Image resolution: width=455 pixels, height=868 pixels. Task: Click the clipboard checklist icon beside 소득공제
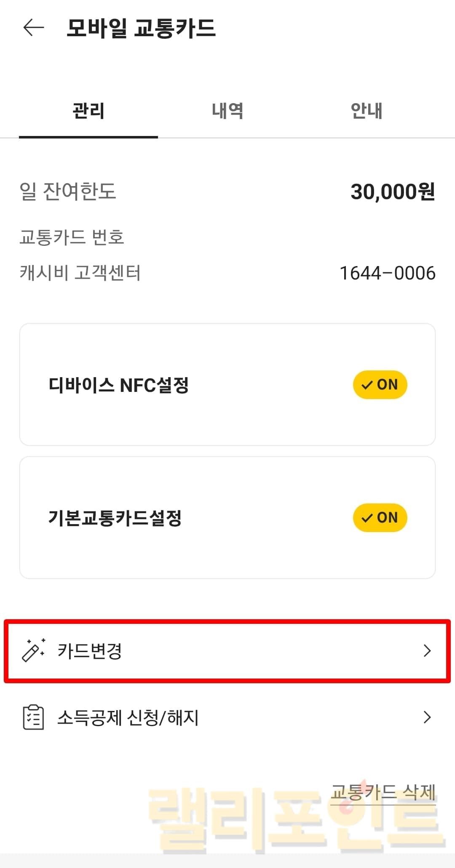click(x=33, y=717)
